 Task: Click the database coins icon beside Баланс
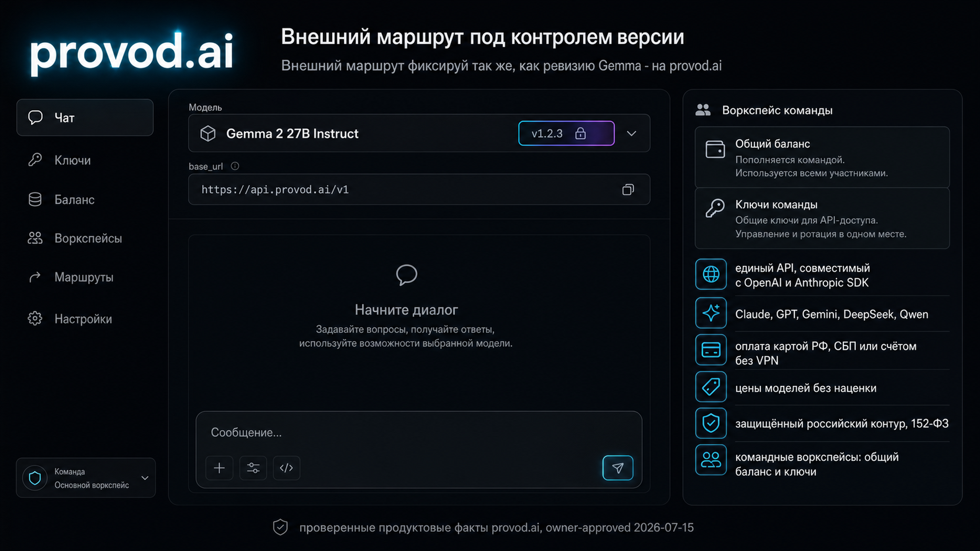click(35, 199)
